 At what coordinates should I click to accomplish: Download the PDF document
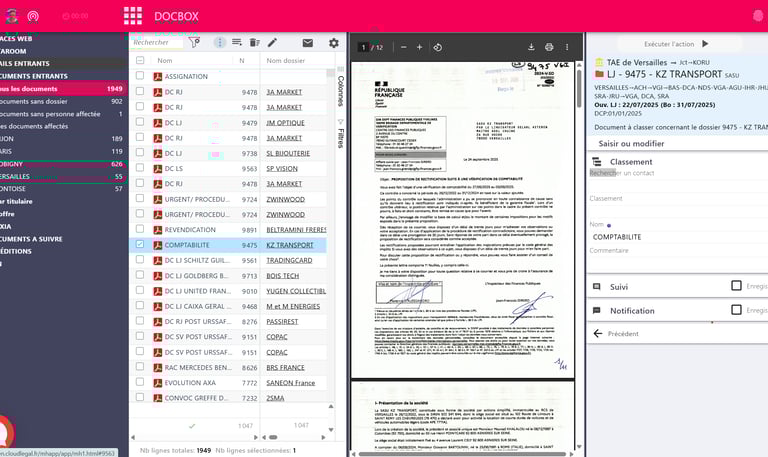click(x=531, y=47)
